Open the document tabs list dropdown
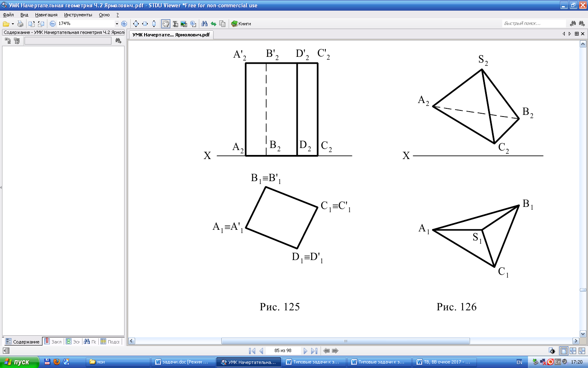 click(x=577, y=34)
